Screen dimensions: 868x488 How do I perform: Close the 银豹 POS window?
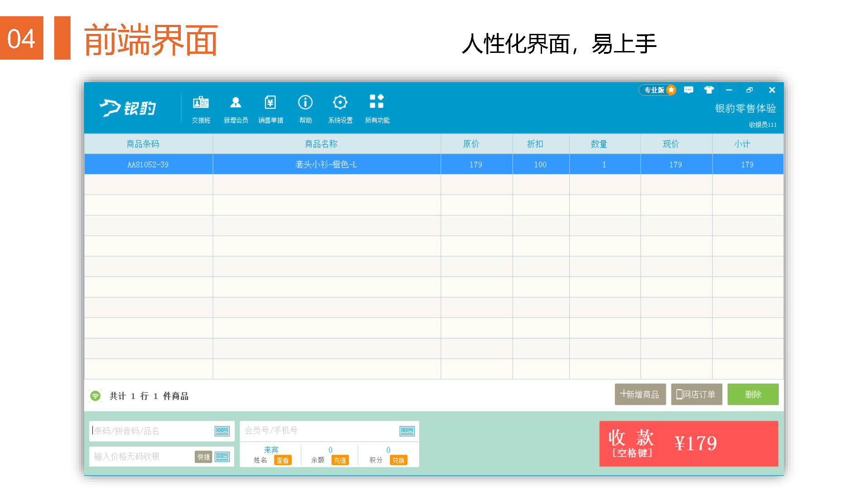click(x=772, y=90)
